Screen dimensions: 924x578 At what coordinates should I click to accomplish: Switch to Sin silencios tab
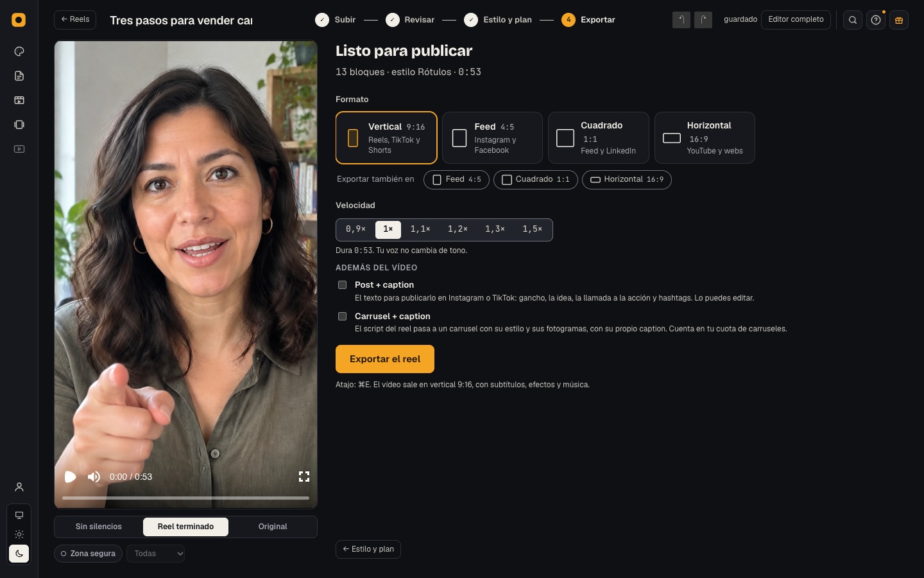click(x=99, y=527)
